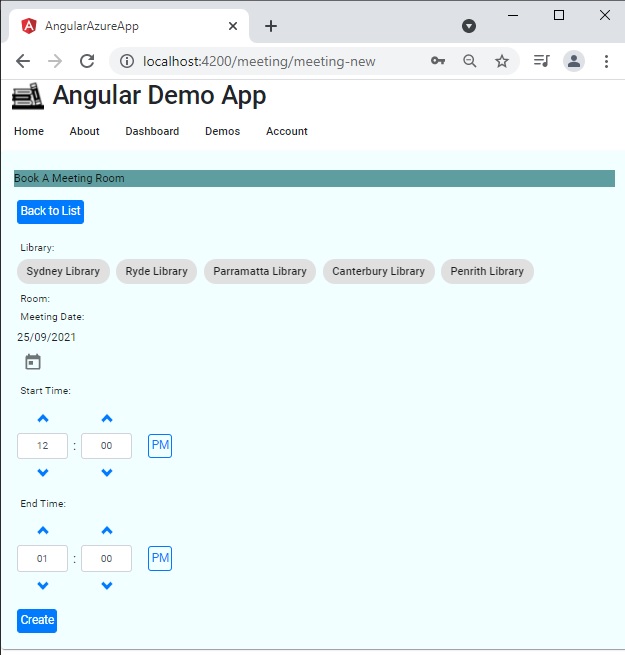625x655 pixels.
Task: Open the media control playlist icon
Action: pyautogui.click(x=541, y=61)
